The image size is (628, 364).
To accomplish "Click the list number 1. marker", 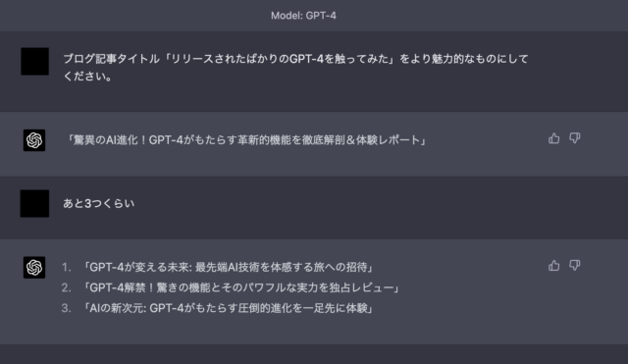I will [x=67, y=267].
